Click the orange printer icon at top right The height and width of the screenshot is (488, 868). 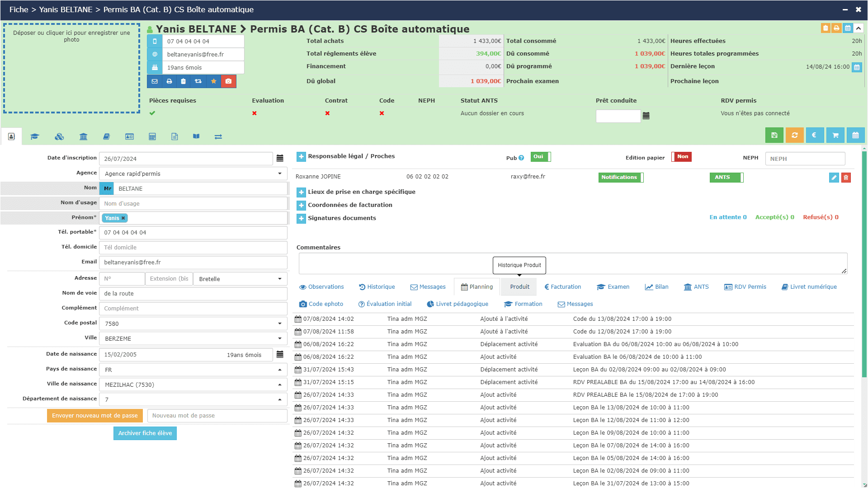coord(836,28)
